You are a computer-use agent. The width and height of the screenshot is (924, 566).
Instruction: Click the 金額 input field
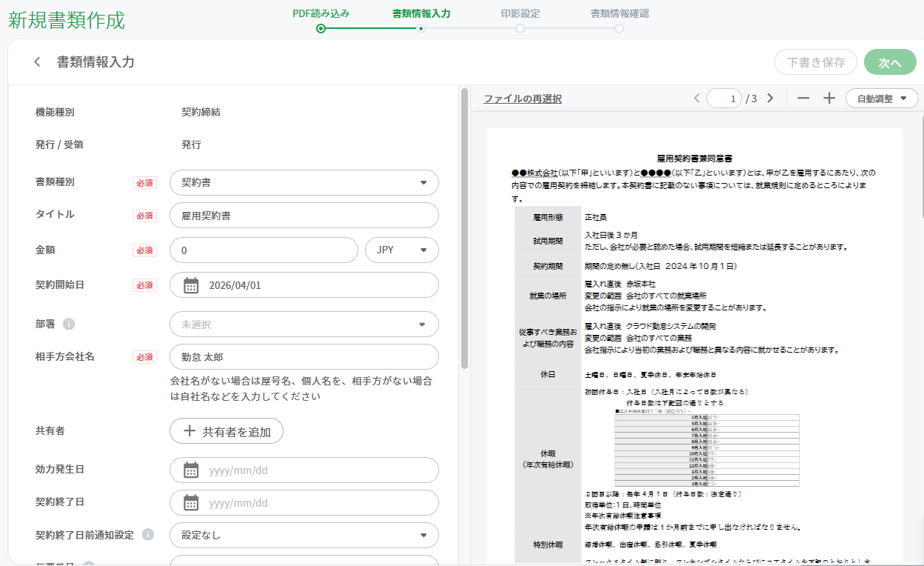(264, 250)
